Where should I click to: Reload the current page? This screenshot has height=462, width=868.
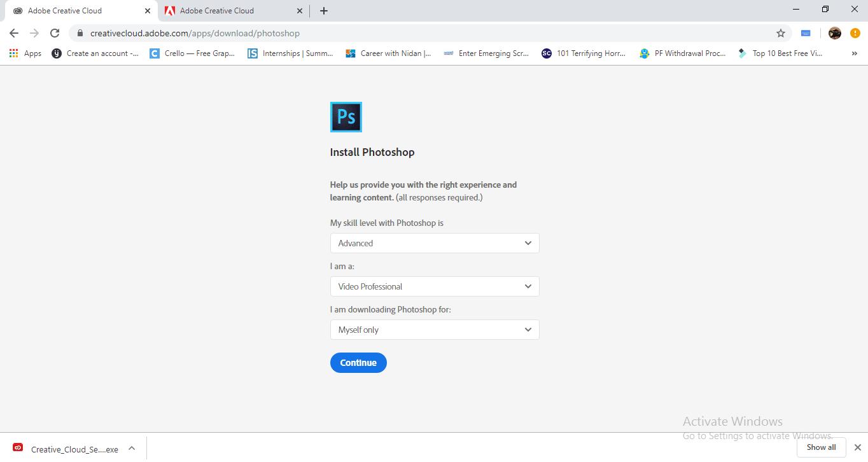pyautogui.click(x=56, y=33)
